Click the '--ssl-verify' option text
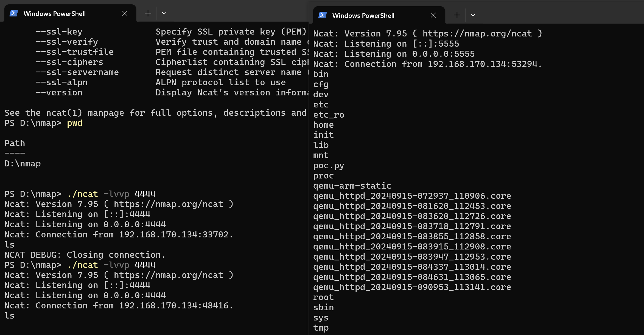The height and width of the screenshot is (335, 644). [x=67, y=42]
